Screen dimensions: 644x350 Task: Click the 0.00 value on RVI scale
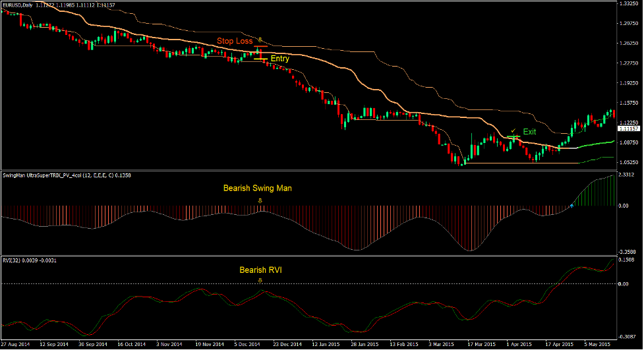tap(624, 284)
